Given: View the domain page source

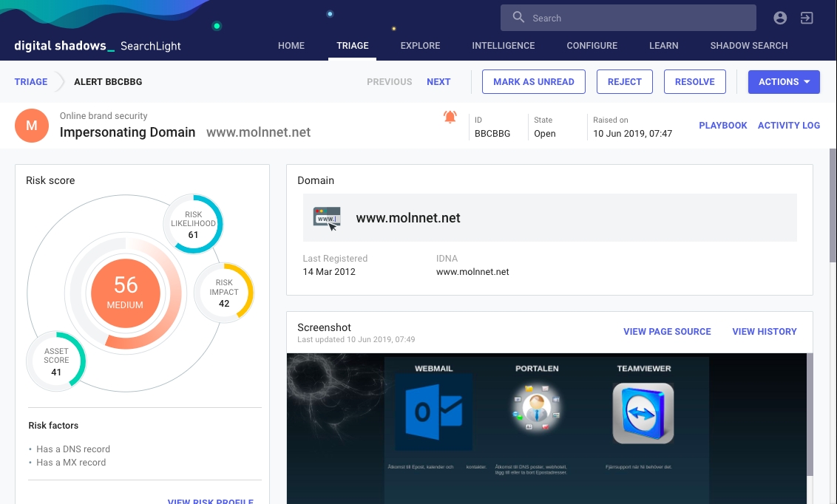Looking at the screenshot, I should click(667, 331).
